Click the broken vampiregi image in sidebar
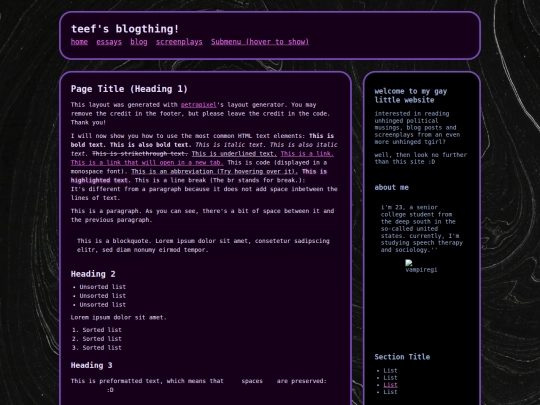 (422, 267)
